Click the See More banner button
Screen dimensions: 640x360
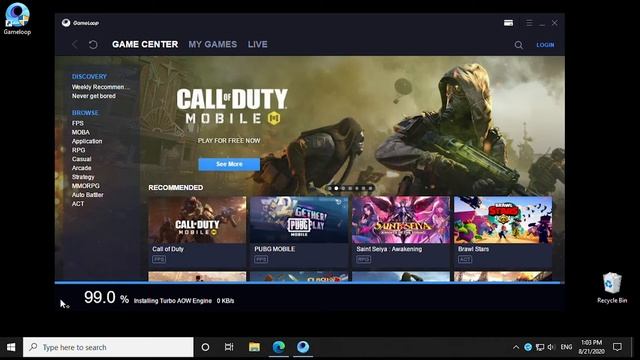[229, 164]
